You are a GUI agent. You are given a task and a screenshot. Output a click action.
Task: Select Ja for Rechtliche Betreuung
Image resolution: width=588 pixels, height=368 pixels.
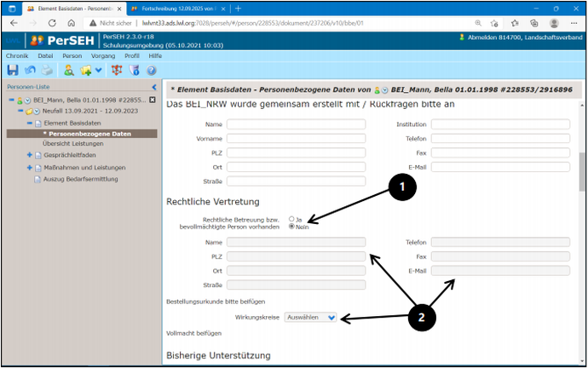coord(291,219)
